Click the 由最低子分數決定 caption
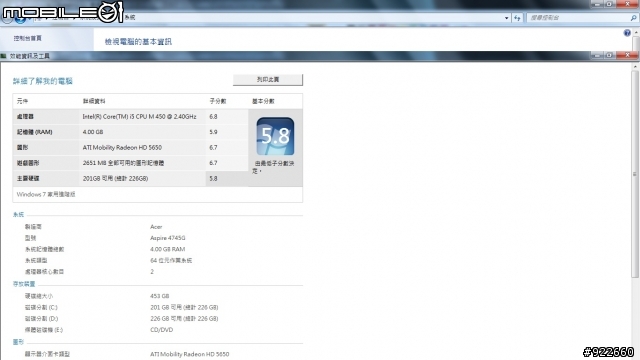 [273, 167]
